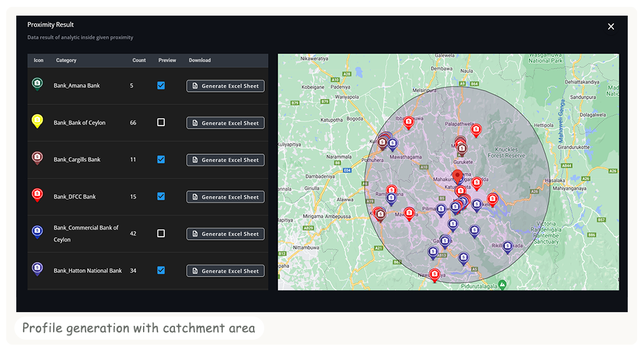This screenshot has height=354, width=644.
Task: Generate Excel Sheet for Bank_Amana Bank
Action: (x=225, y=86)
